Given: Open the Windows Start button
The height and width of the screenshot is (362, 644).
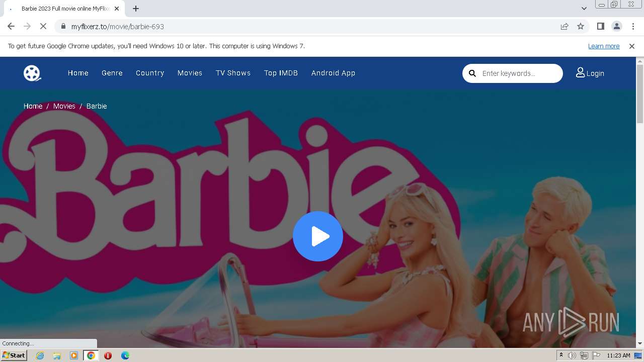Looking at the screenshot, I should click(14, 355).
